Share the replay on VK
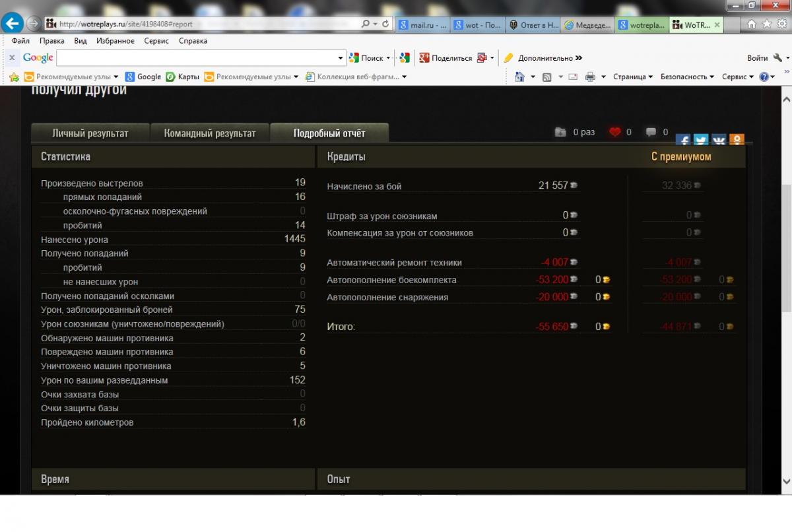Screen dimensions: 792x532 tap(719, 141)
